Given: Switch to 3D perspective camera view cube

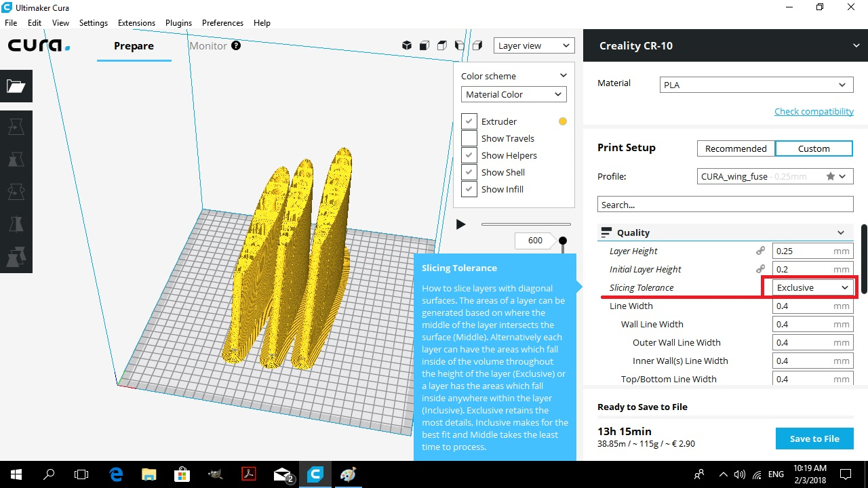Looking at the screenshot, I should coord(407,45).
